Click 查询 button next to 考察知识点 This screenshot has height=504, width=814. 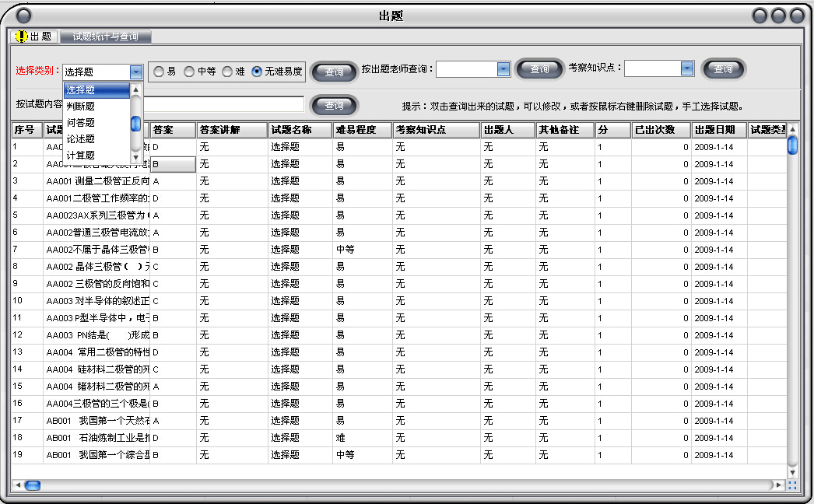click(x=723, y=68)
